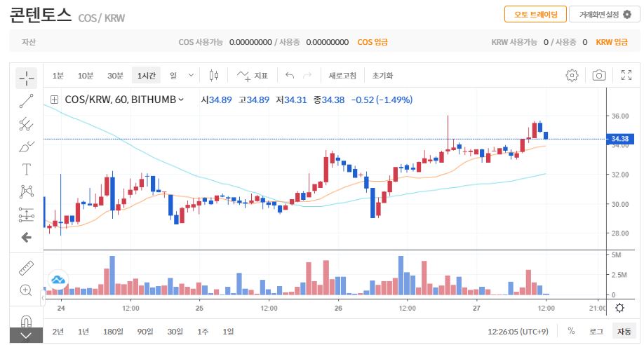Open candlestick chart type selector
The image size is (644, 345).
(213, 75)
